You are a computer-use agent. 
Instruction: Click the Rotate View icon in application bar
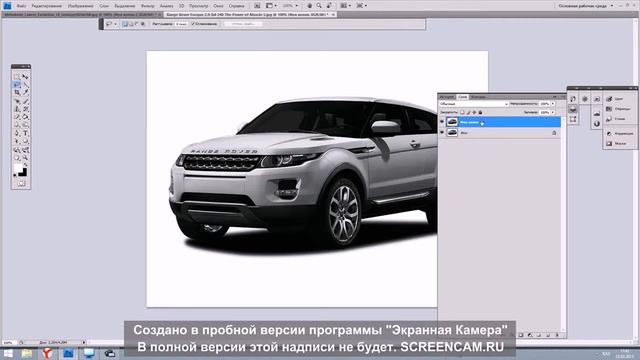coord(329,6)
